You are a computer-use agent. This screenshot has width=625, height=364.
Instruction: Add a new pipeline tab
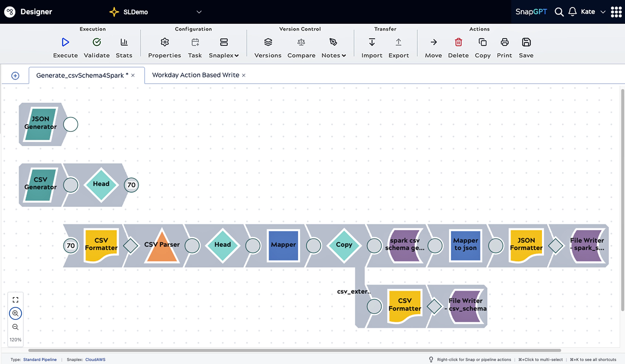tap(15, 76)
